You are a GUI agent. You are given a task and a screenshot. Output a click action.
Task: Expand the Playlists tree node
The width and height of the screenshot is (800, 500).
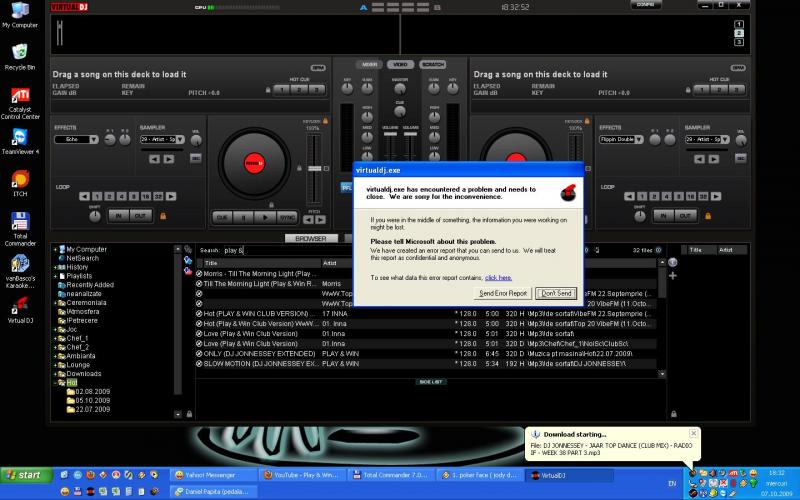[x=55, y=276]
